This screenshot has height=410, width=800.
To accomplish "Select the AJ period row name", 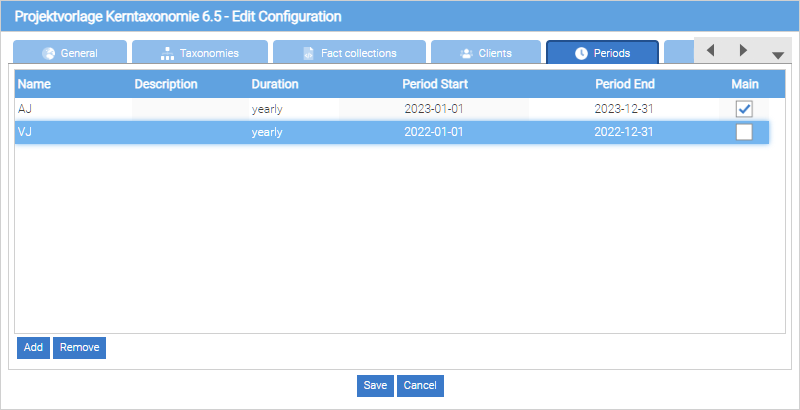I will (26, 109).
